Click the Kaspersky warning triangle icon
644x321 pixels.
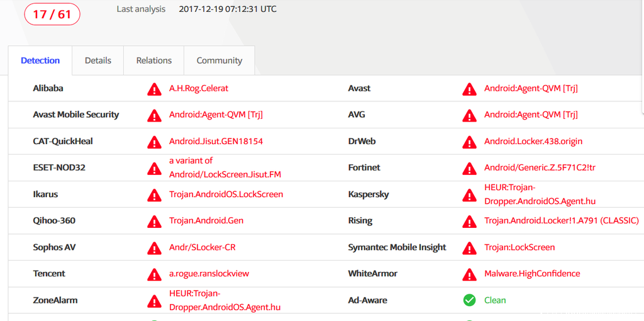[469, 195]
